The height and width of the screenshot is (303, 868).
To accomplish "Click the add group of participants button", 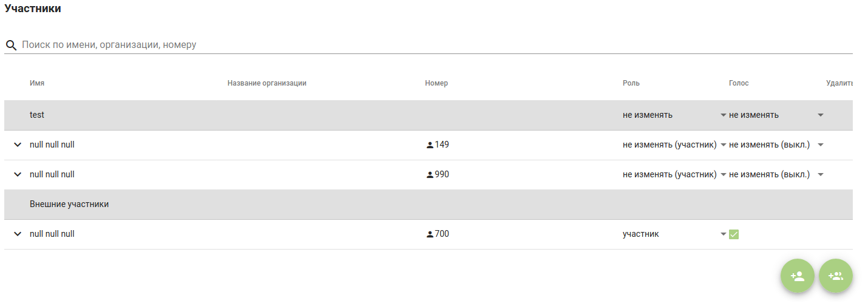I will point(836,276).
